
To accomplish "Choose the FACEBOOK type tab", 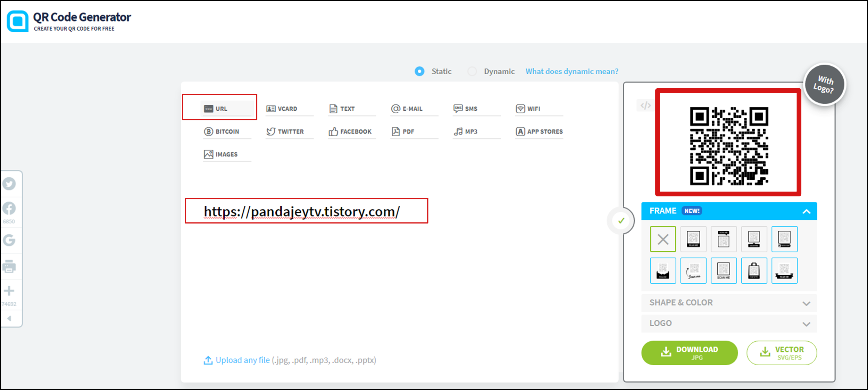I will (352, 132).
